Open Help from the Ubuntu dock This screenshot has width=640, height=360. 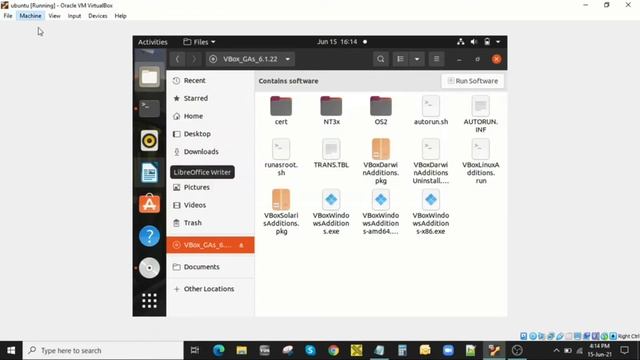coord(149,236)
